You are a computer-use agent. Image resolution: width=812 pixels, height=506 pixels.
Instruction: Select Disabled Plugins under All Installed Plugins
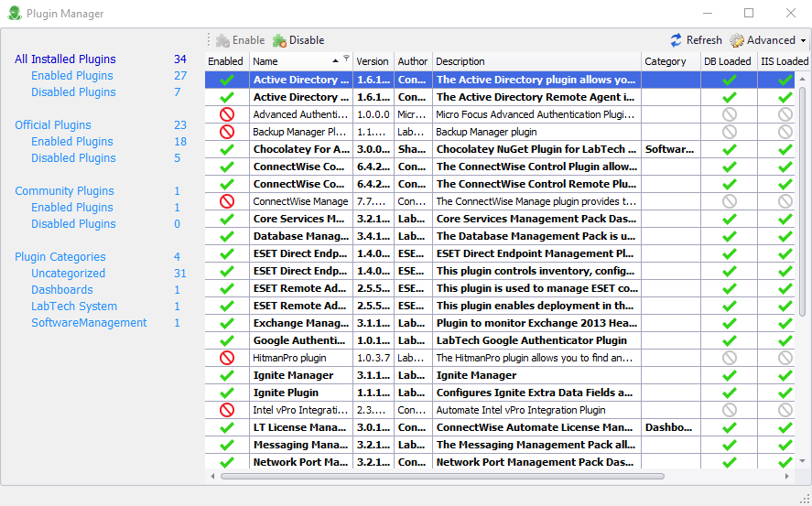pos(73,92)
